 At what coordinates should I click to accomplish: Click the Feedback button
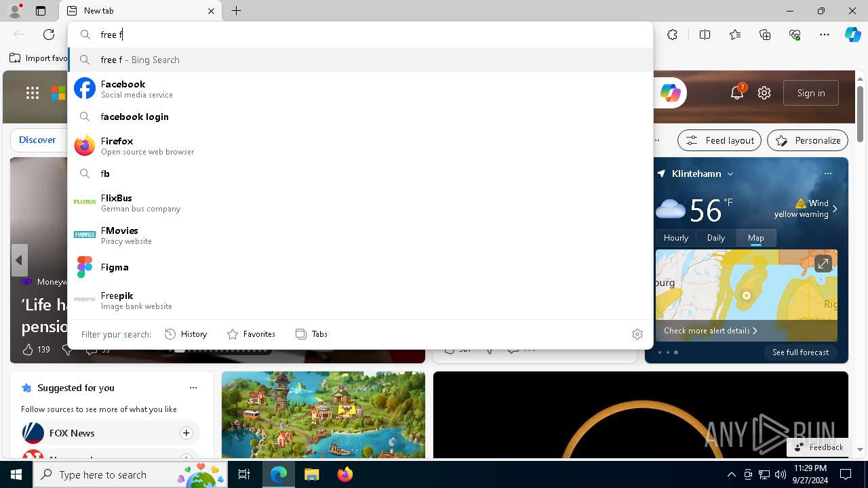click(x=819, y=447)
